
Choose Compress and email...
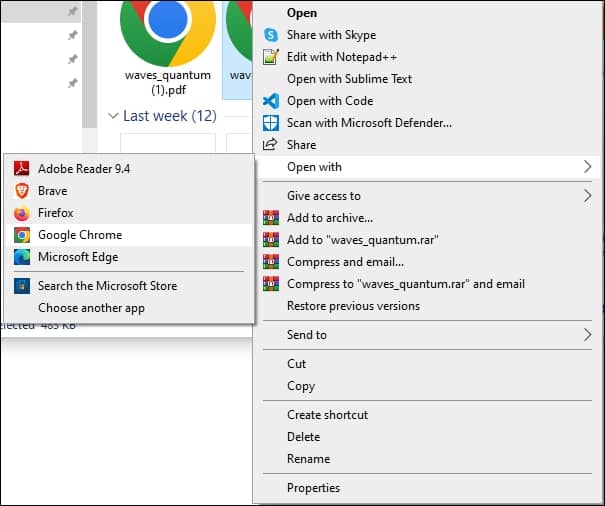click(x=427, y=262)
